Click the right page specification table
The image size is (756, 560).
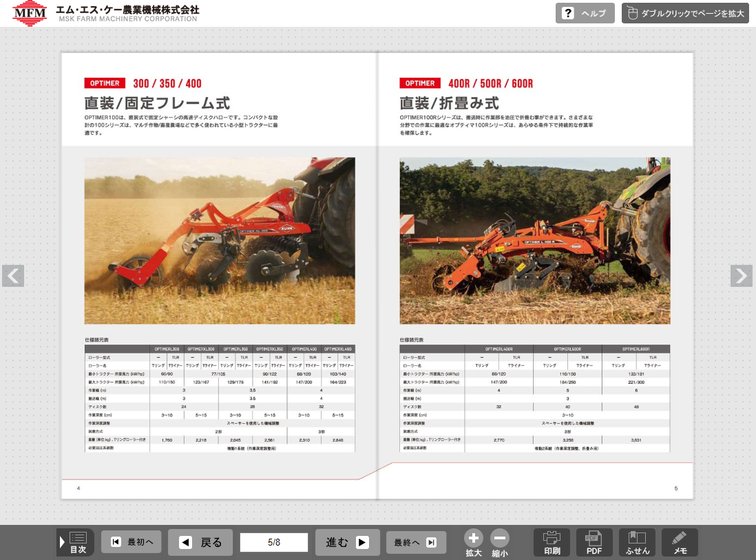click(x=535, y=398)
